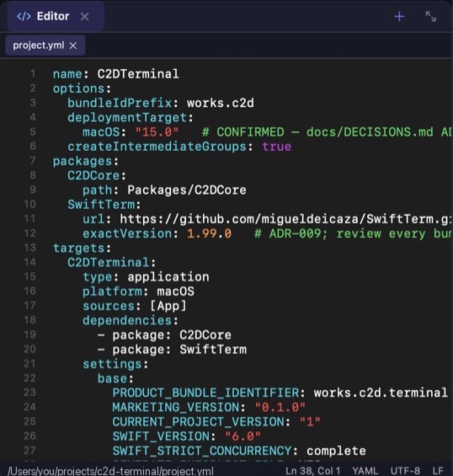Click '- package: C2DCore' dependency line
This screenshot has height=476, width=453.
pos(164,335)
